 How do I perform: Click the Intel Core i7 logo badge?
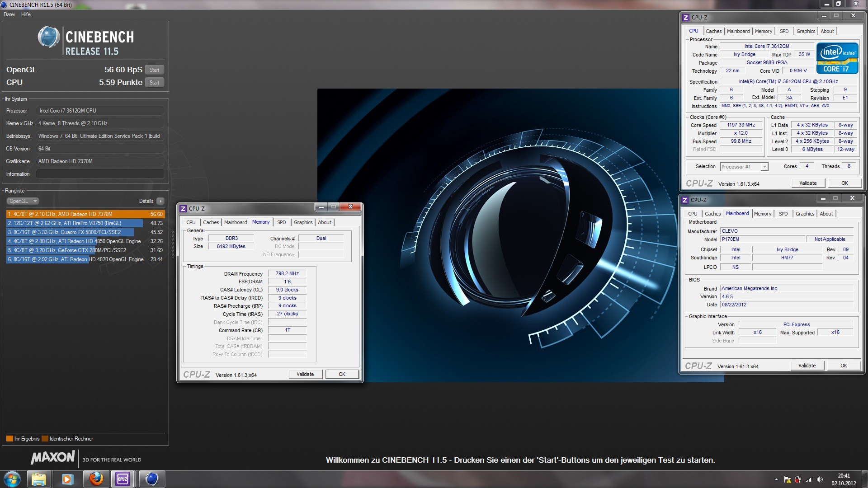tap(837, 58)
